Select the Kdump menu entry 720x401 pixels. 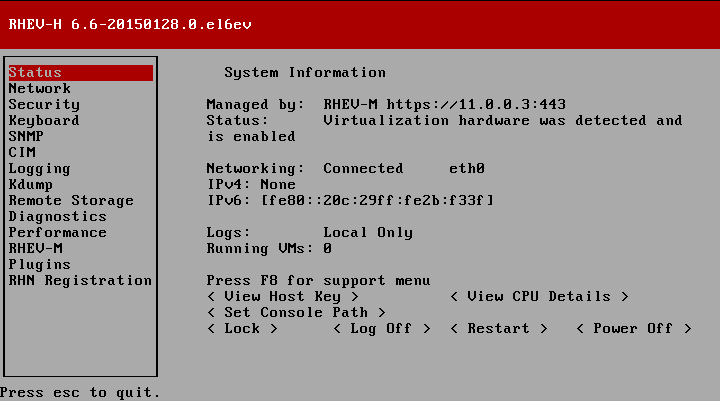[30, 185]
